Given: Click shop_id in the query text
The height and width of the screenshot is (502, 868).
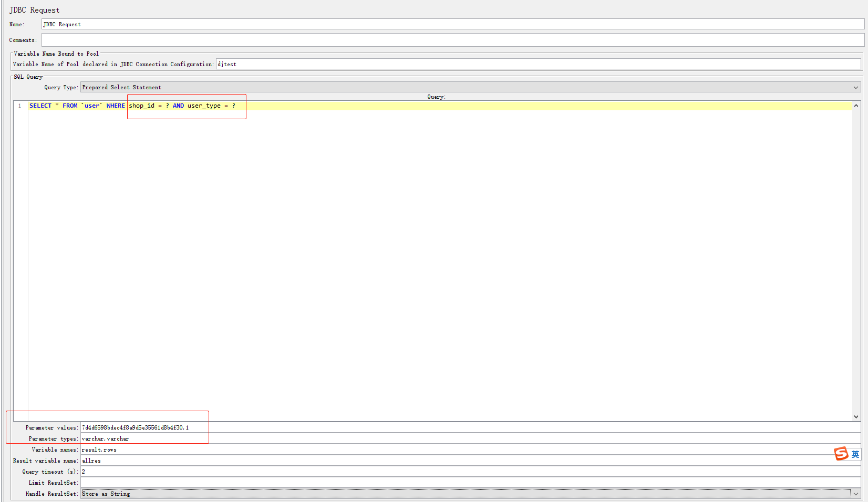Looking at the screenshot, I should pyautogui.click(x=142, y=106).
